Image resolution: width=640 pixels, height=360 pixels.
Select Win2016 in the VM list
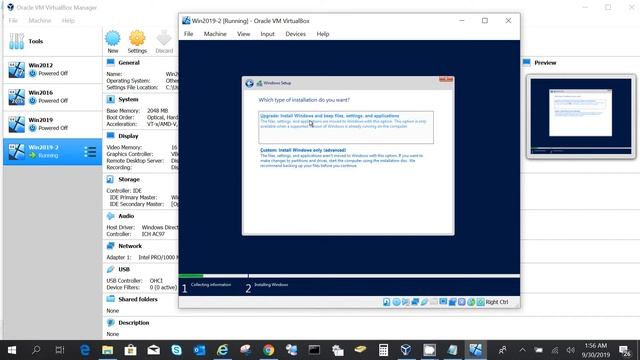tap(52, 97)
